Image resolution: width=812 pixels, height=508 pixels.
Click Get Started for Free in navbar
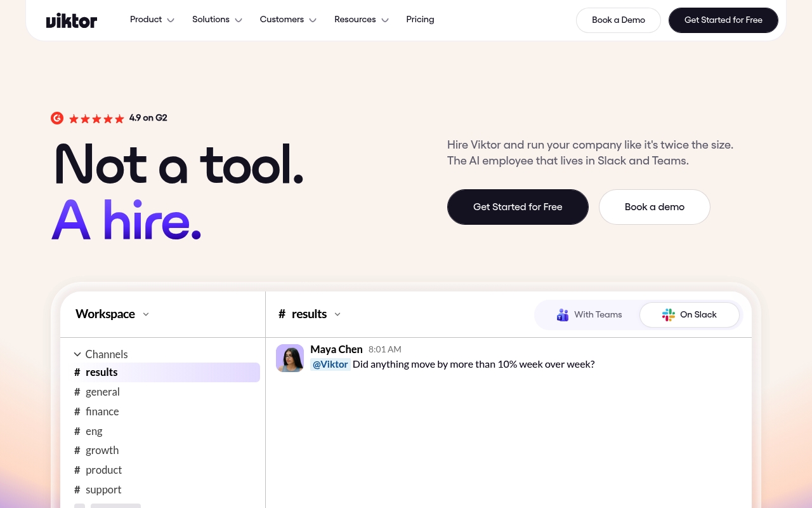tap(723, 20)
